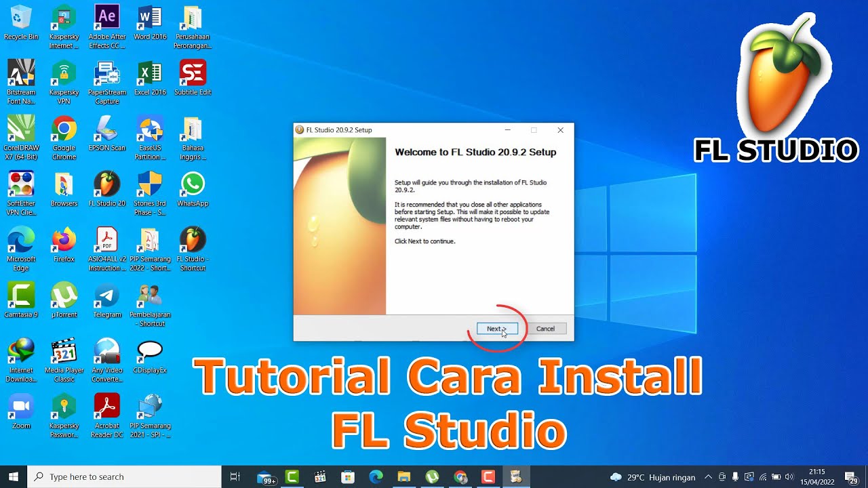Select FL Studio - Shortcut desktop icon
Viewport: 868px width, 488px height.
[193, 249]
